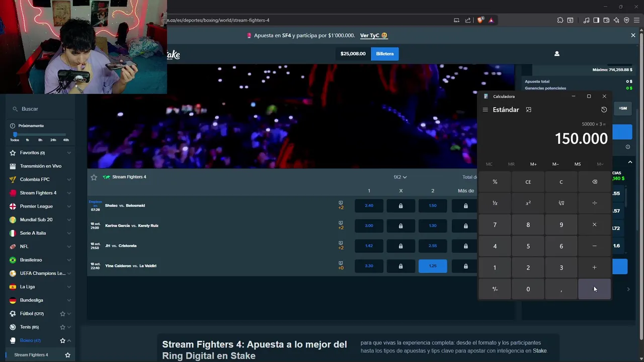Screen dimensions: 644x362
Task: Select odds 1.42 for JH
Action: (369, 246)
